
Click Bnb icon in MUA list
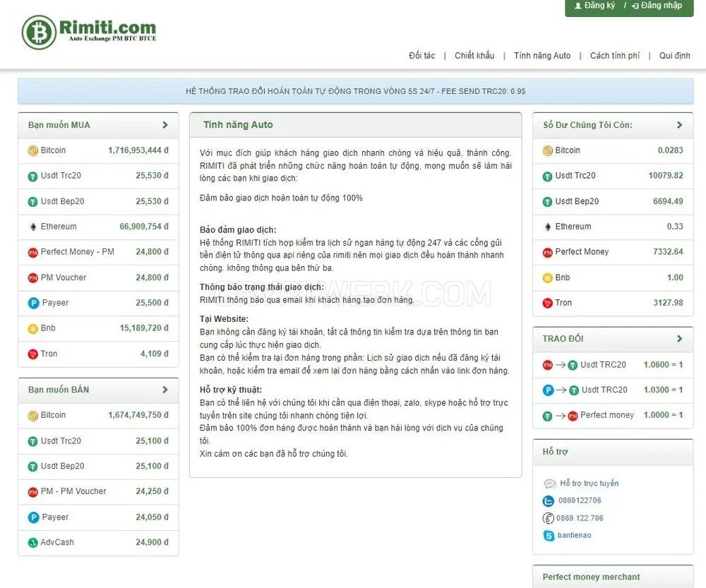click(x=33, y=329)
